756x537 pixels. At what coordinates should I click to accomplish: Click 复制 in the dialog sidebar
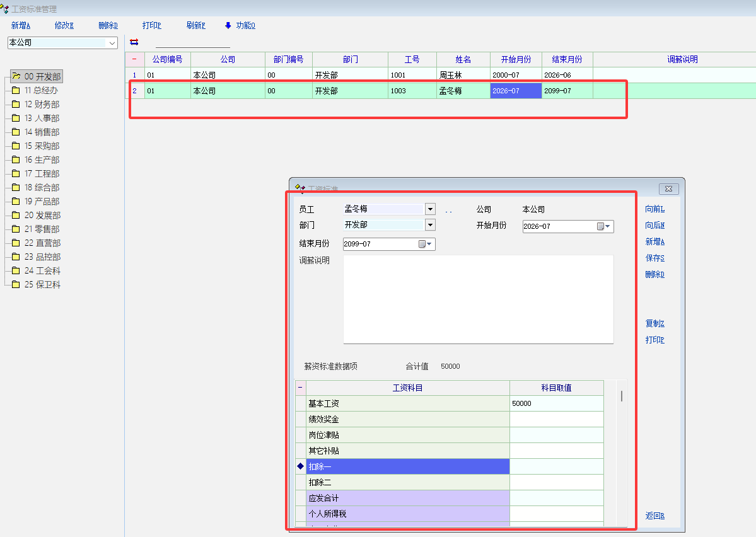pyautogui.click(x=654, y=324)
